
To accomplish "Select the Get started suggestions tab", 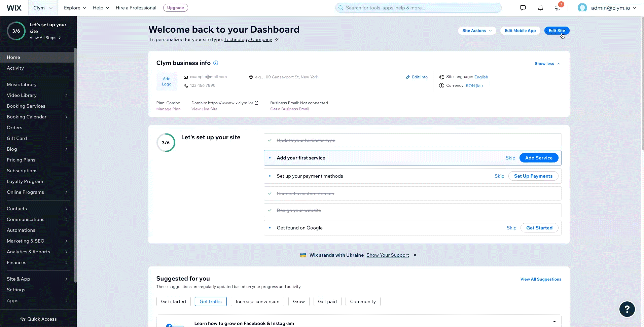I will (174, 301).
